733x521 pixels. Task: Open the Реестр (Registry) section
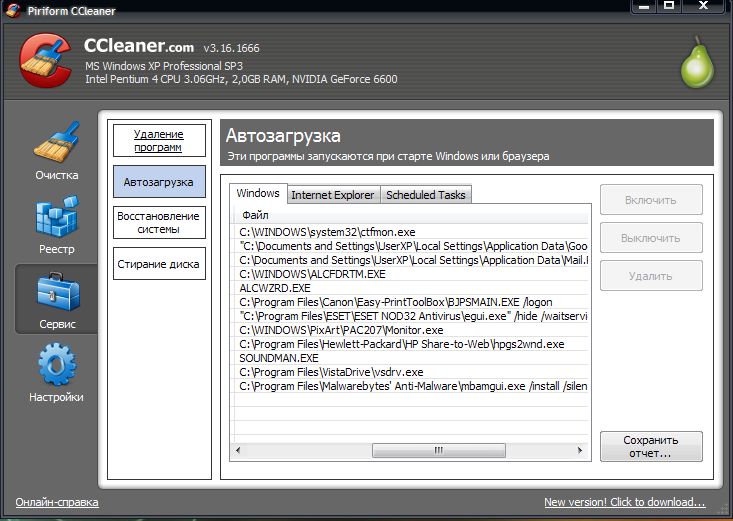[x=56, y=223]
